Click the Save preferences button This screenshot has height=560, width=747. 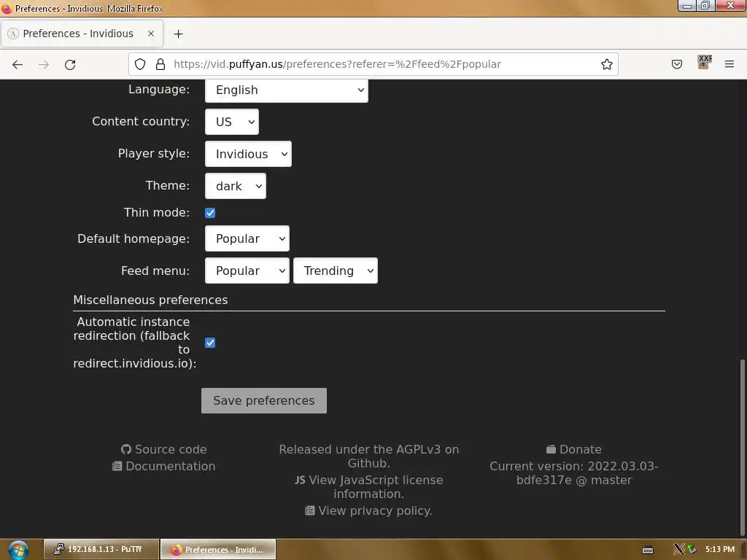coord(264,400)
